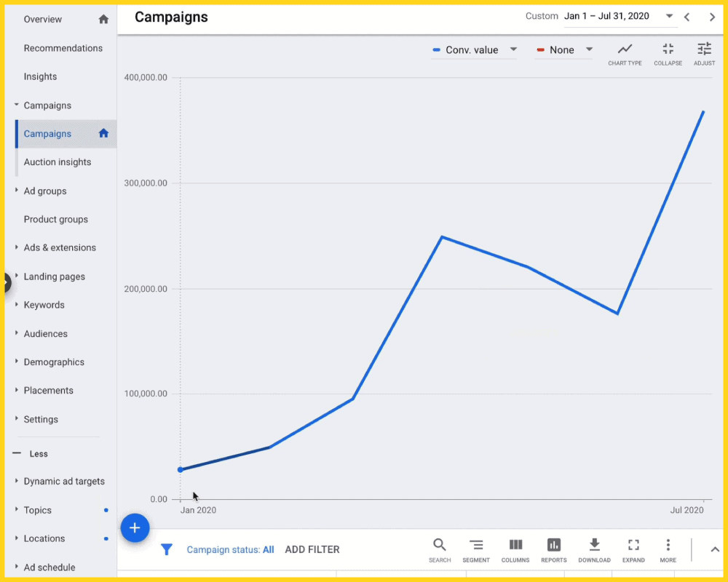This screenshot has height=582, width=728.
Task: Click the blue plus new campaign button
Action: 135,527
